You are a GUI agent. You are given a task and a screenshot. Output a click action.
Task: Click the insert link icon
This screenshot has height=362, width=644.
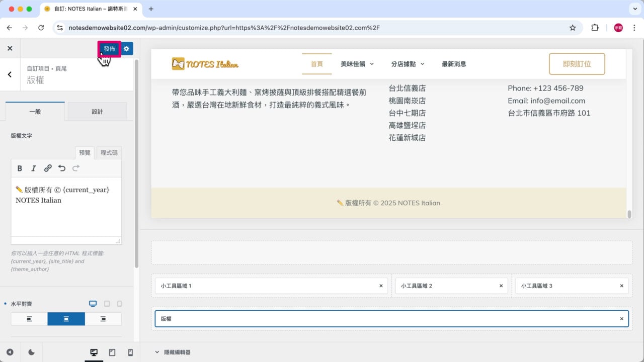[x=48, y=168]
